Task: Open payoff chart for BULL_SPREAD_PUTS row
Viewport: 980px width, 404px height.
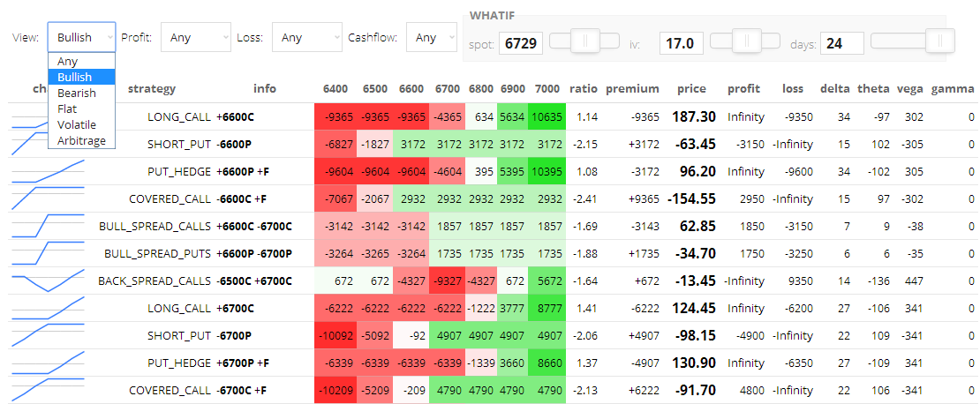Action: (x=48, y=253)
